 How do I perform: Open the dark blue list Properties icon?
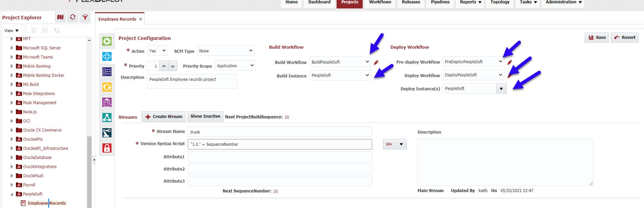107,72
